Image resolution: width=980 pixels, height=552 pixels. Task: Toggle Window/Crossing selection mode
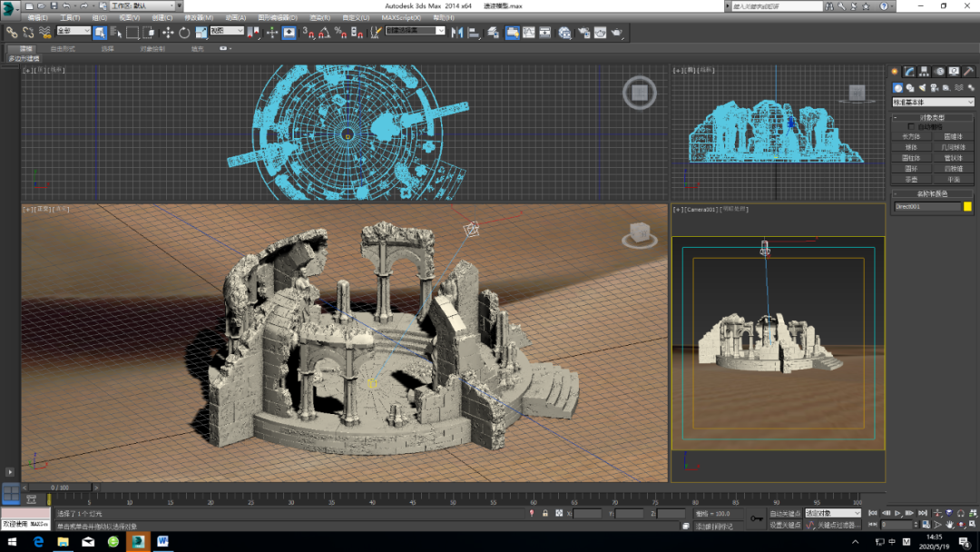point(149,33)
